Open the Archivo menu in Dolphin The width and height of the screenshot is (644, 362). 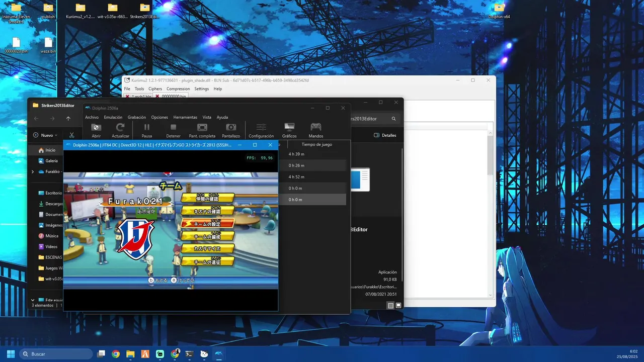point(92,117)
